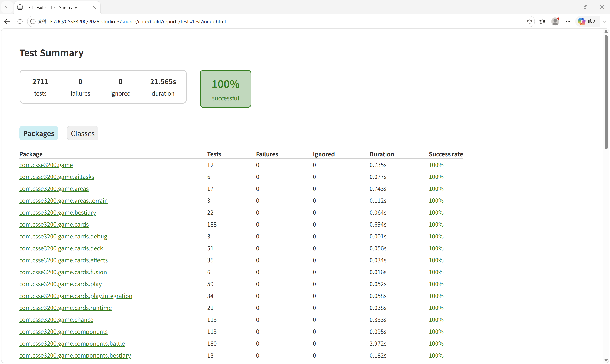Open com.csse3200.game.cards.runtime package
The width and height of the screenshot is (610, 364).
pos(66,308)
